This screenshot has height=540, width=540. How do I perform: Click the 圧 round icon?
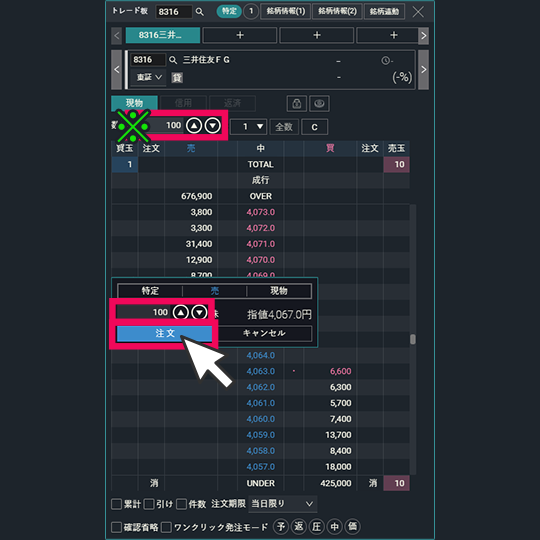coord(316,526)
